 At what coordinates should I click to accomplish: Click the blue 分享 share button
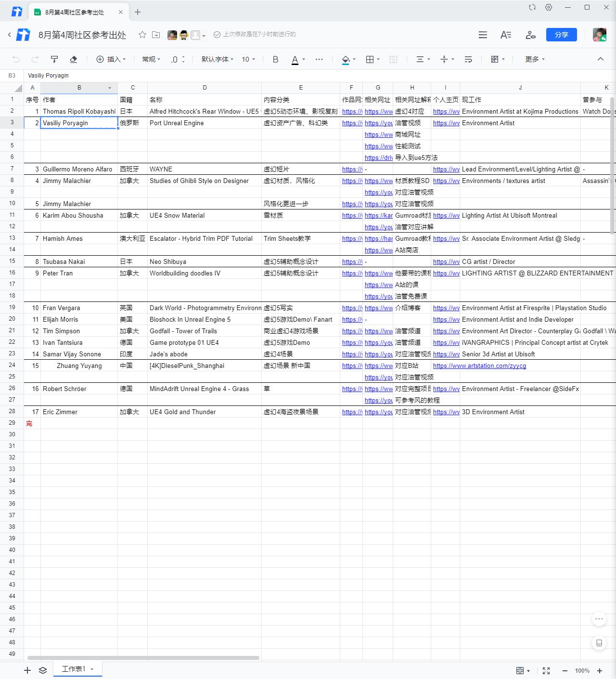562,35
